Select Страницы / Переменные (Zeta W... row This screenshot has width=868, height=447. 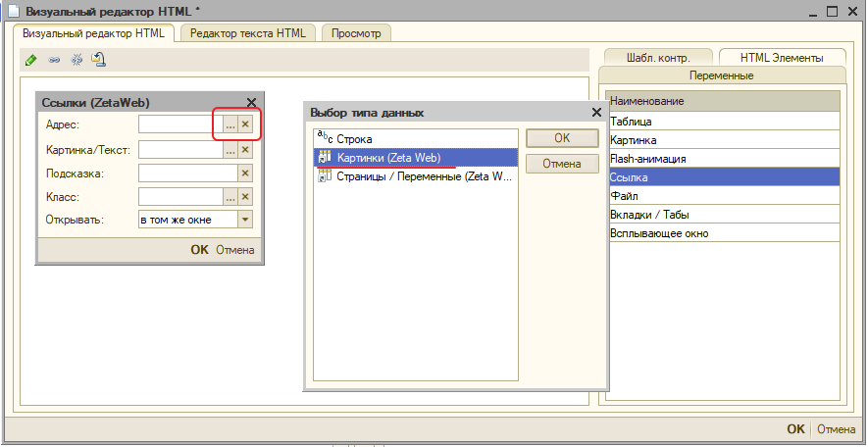pos(416,177)
